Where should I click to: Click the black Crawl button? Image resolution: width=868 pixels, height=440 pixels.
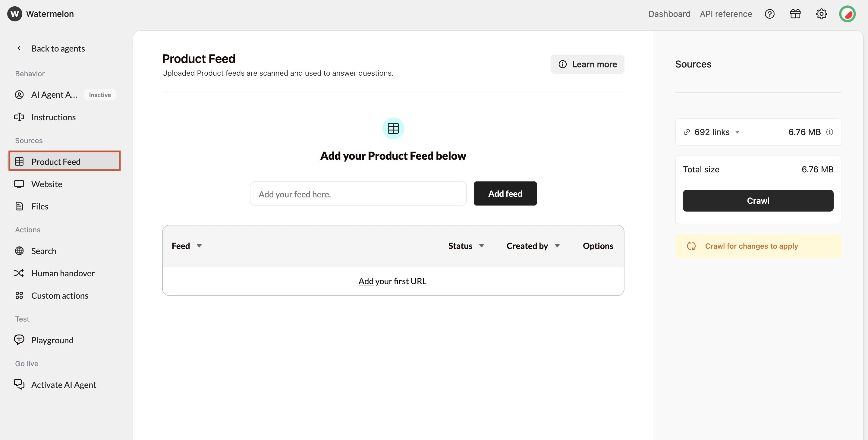(758, 200)
